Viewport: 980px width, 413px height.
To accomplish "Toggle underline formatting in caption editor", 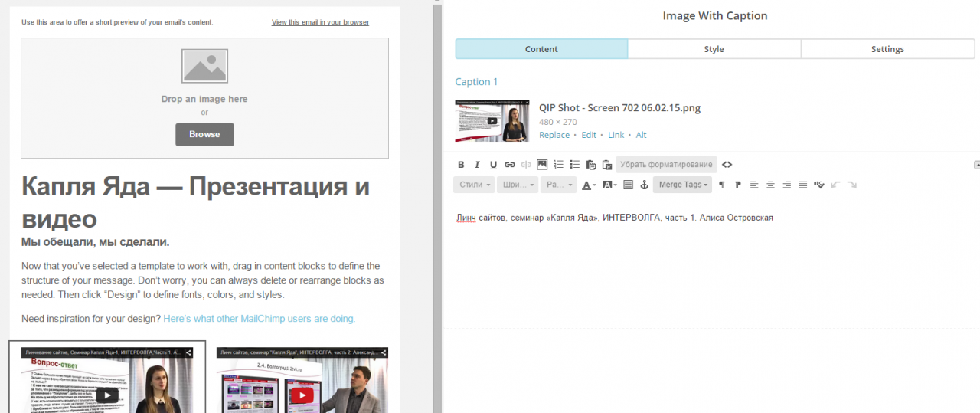I will tap(493, 165).
